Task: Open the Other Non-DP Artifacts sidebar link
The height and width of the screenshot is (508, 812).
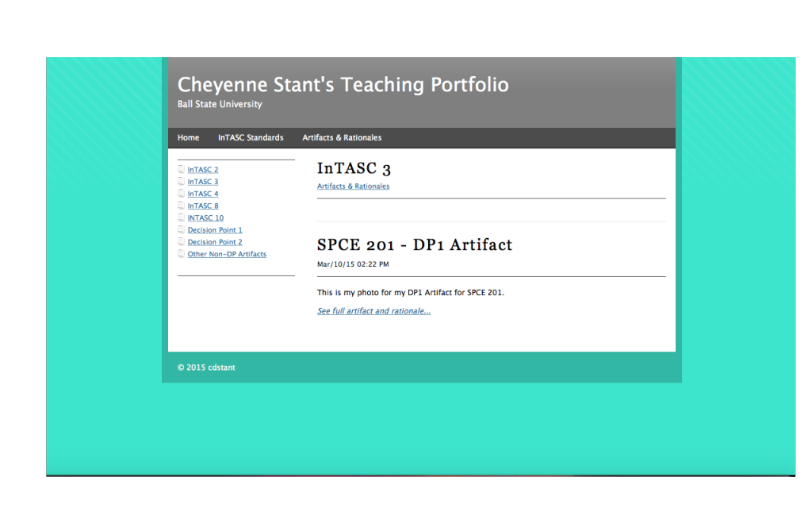Action: [227, 254]
